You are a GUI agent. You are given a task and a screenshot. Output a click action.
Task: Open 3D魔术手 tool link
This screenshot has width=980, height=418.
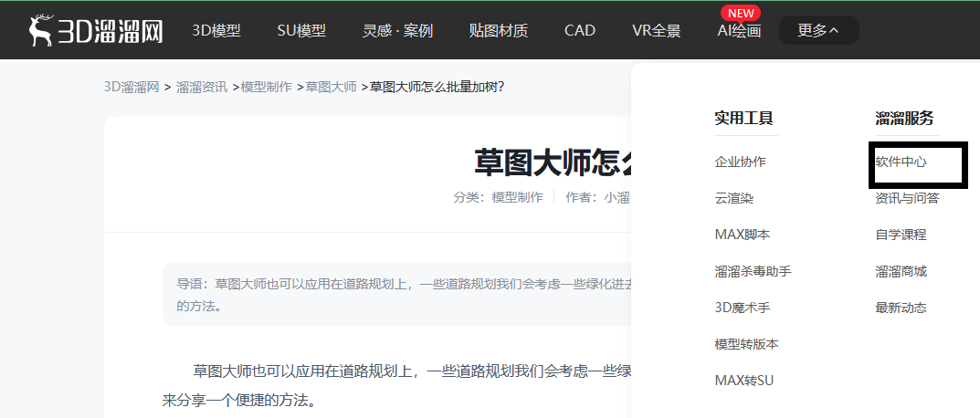point(743,308)
